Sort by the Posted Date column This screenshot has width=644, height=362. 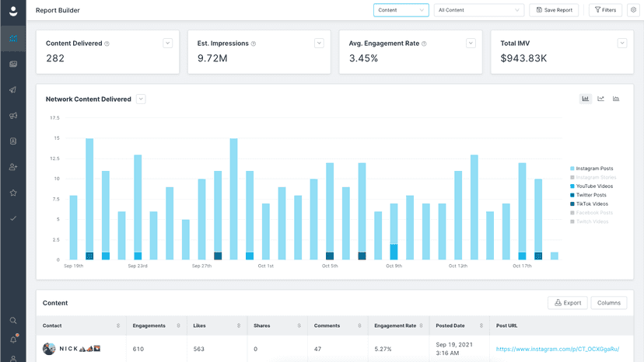click(x=481, y=325)
